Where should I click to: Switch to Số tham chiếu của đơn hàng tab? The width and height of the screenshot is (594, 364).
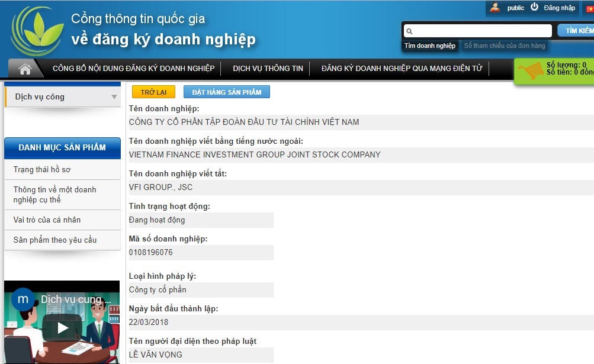point(504,46)
